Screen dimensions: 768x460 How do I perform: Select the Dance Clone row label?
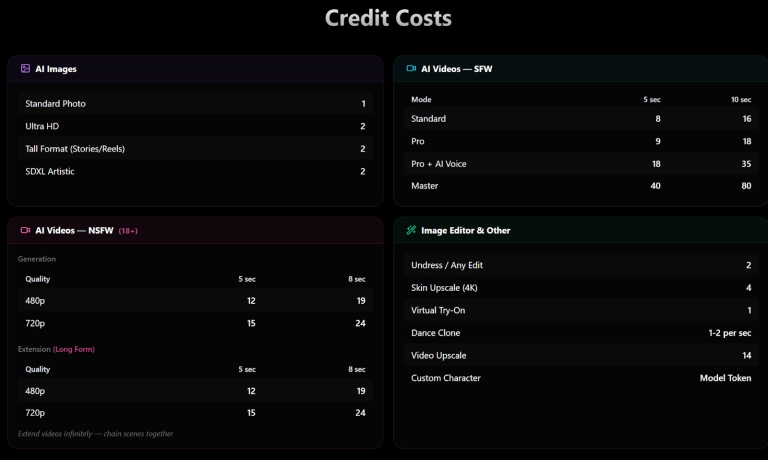pos(436,333)
